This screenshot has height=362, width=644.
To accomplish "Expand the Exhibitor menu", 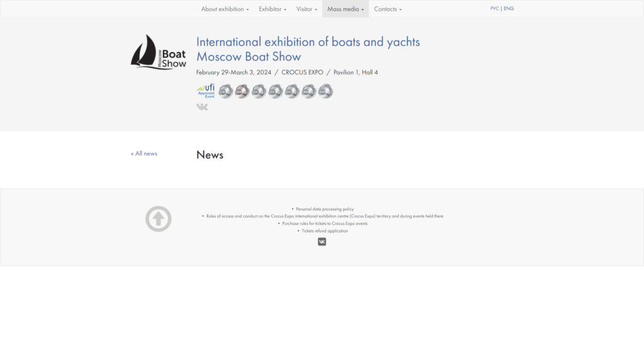I will click(272, 9).
